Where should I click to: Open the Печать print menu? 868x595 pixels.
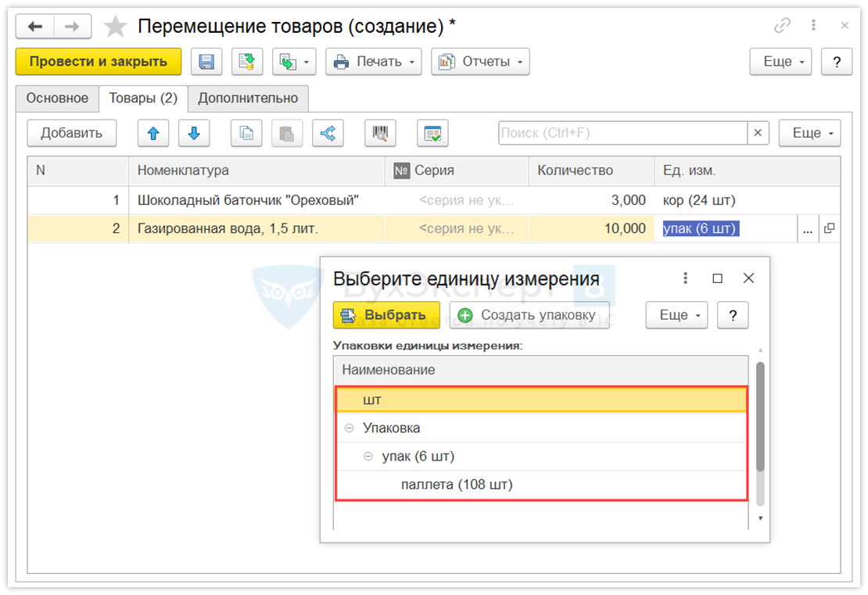point(374,62)
